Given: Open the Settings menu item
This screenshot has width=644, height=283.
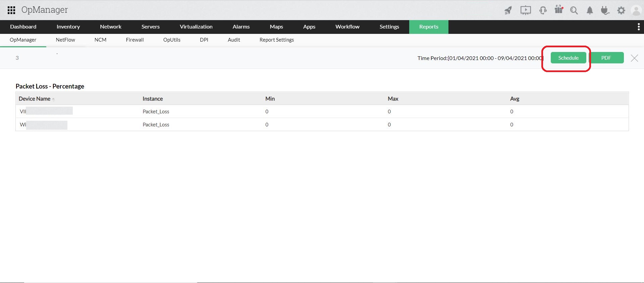Looking at the screenshot, I should pyautogui.click(x=389, y=27).
